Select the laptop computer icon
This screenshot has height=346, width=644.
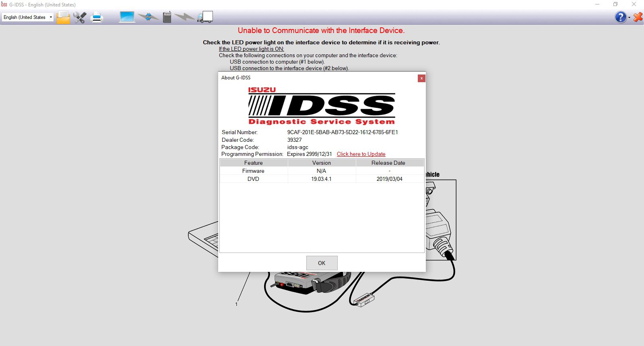point(127,17)
